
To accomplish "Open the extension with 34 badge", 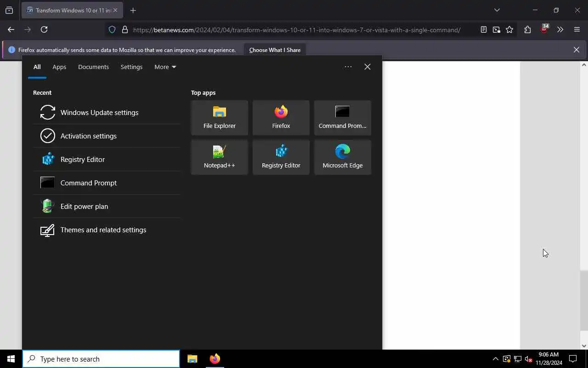I will tap(544, 29).
